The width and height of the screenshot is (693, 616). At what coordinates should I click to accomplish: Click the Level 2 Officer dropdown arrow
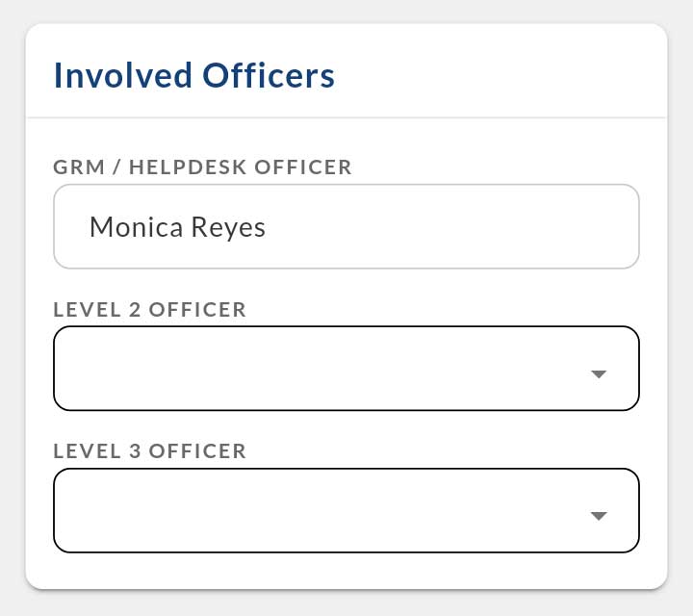click(599, 374)
